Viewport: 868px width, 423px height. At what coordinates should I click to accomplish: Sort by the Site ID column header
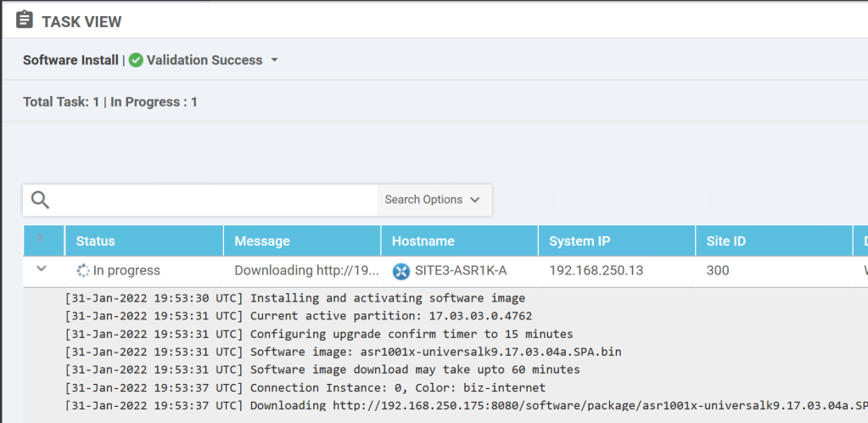pos(725,241)
